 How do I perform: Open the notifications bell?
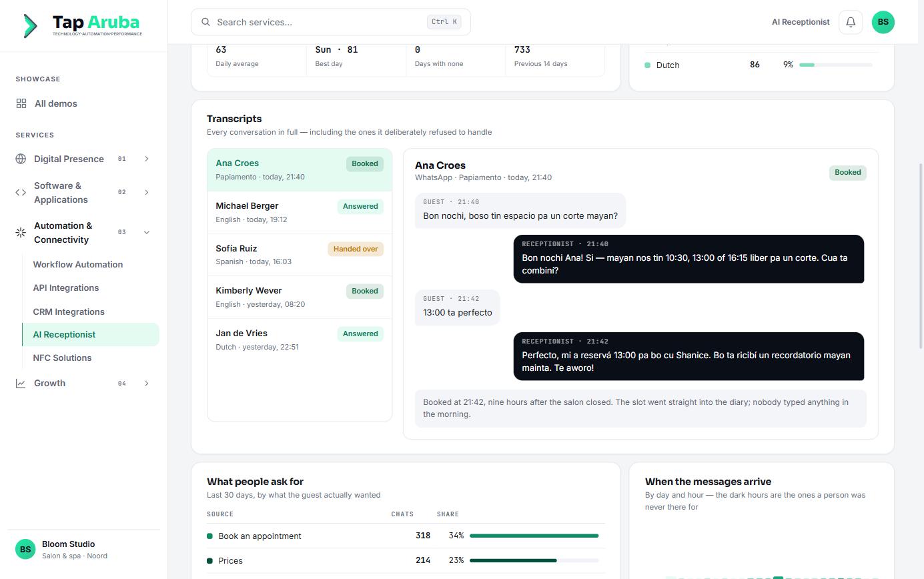point(851,22)
